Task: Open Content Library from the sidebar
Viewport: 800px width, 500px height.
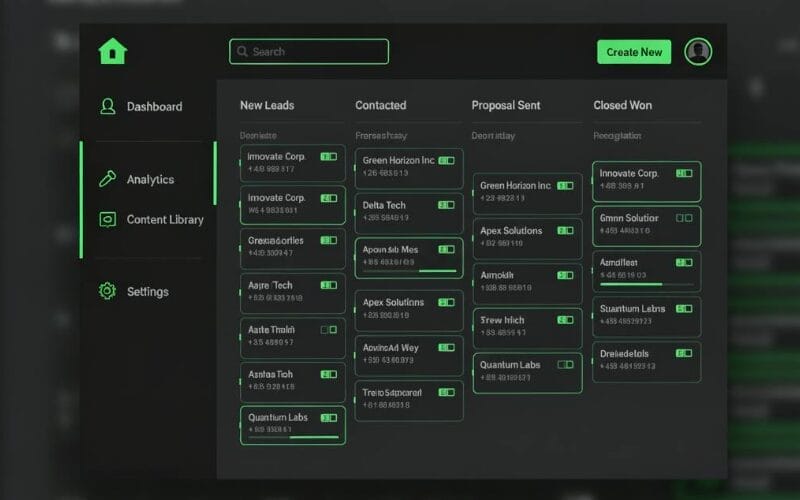Action: tap(165, 219)
